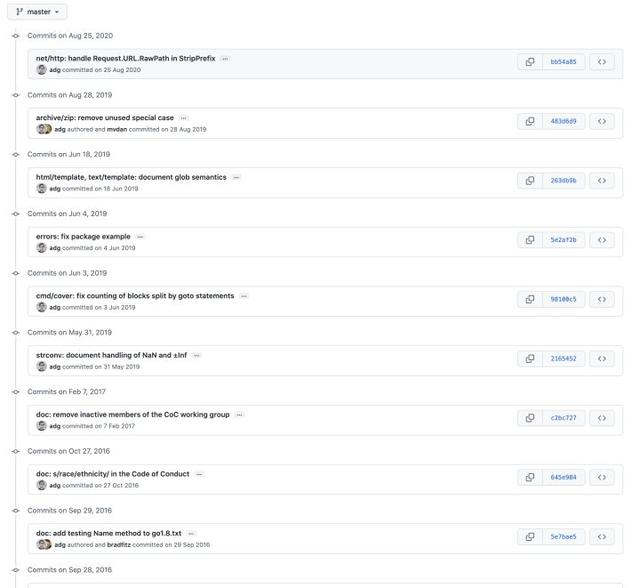Browse repository at commit 2165452
The image size is (640, 588).
tap(602, 359)
